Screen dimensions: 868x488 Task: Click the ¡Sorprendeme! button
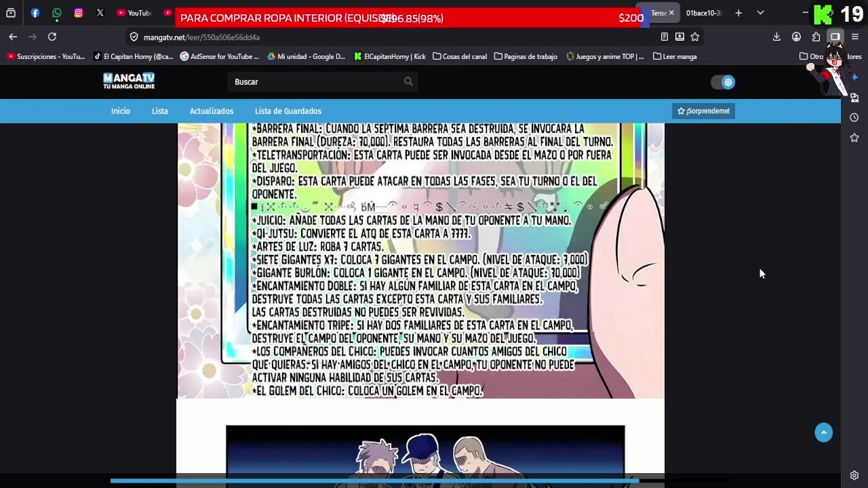click(703, 111)
